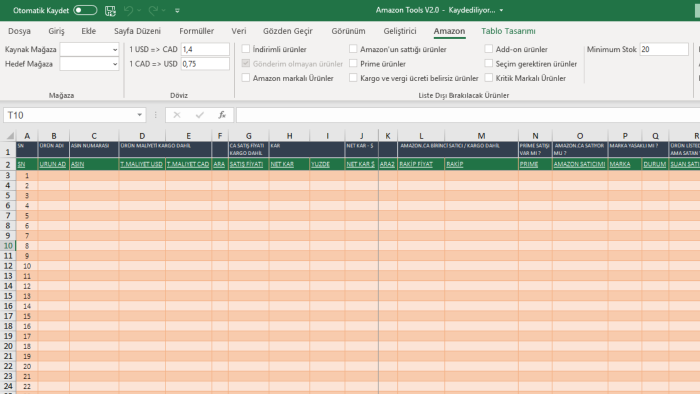Click the DURUM header link
The width and height of the screenshot is (700, 394).
tap(655, 164)
